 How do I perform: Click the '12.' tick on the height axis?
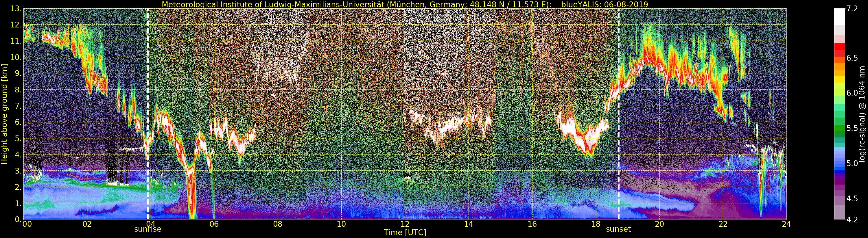coord(16,25)
